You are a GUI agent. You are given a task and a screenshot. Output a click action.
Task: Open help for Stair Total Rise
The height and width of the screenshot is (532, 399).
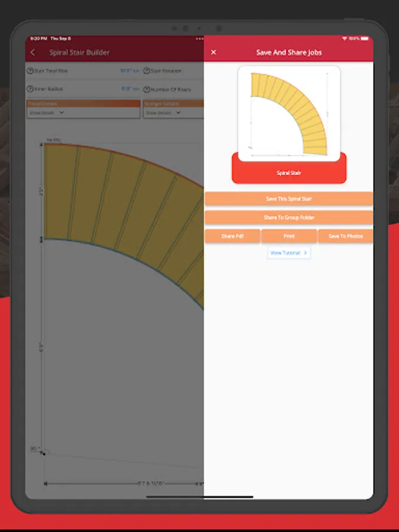(30, 71)
